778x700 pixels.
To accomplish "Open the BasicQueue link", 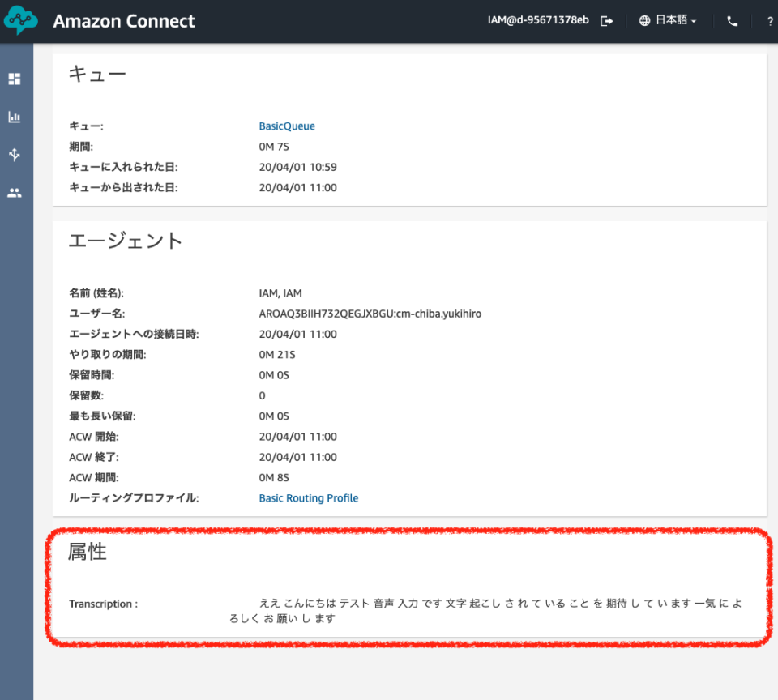I will coord(287,126).
